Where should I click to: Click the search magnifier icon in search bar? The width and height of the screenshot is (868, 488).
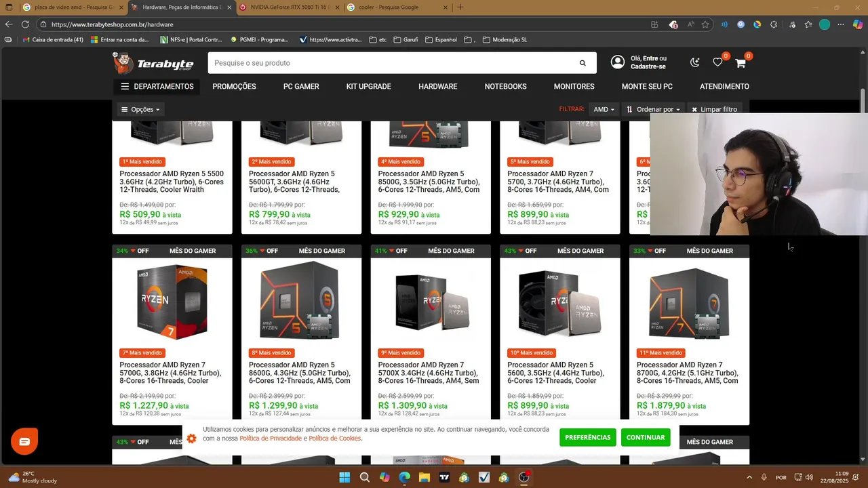[x=583, y=63]
